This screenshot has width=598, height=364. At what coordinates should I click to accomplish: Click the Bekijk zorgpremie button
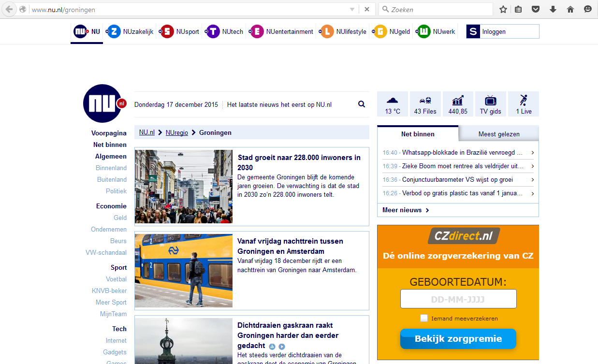point(457,338)
